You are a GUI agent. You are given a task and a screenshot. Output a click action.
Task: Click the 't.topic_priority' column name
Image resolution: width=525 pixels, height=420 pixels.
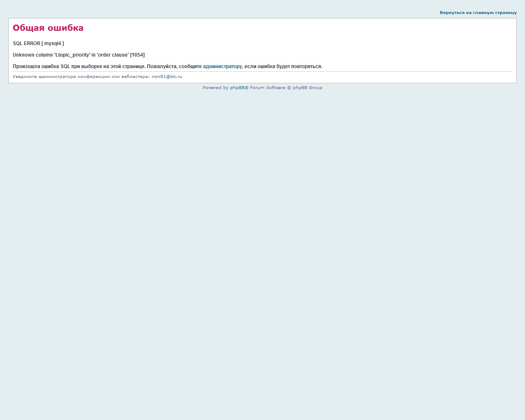coord(72,55)
